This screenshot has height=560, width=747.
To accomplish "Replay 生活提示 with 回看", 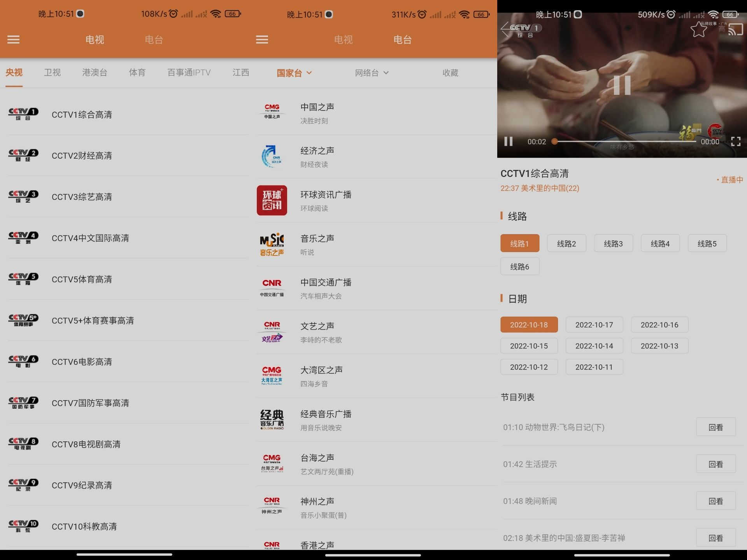I will click(715, 464).
